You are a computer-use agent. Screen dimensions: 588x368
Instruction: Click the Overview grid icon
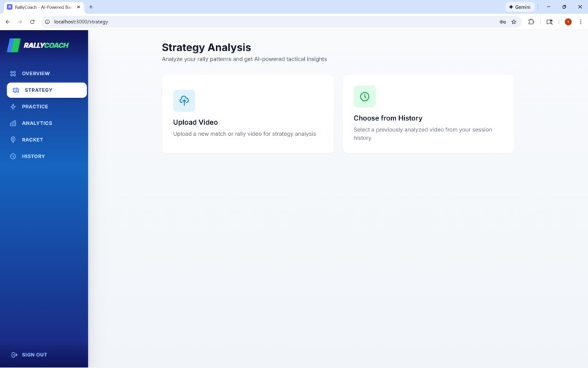pos(13,74)
